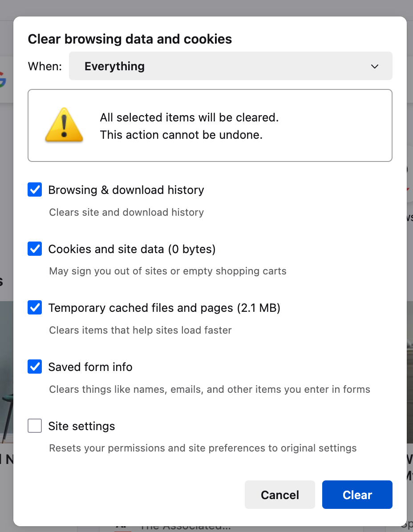This screenshot has width=413, height=532.
Task: Uncheck the Cookies and site data checkbox
Action: [35, 249]
